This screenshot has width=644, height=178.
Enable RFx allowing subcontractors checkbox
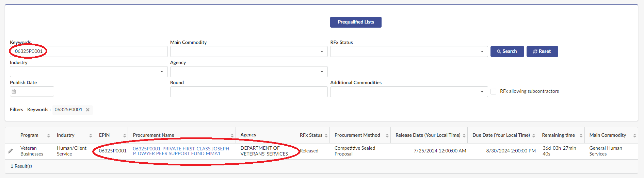pos(493,91)
